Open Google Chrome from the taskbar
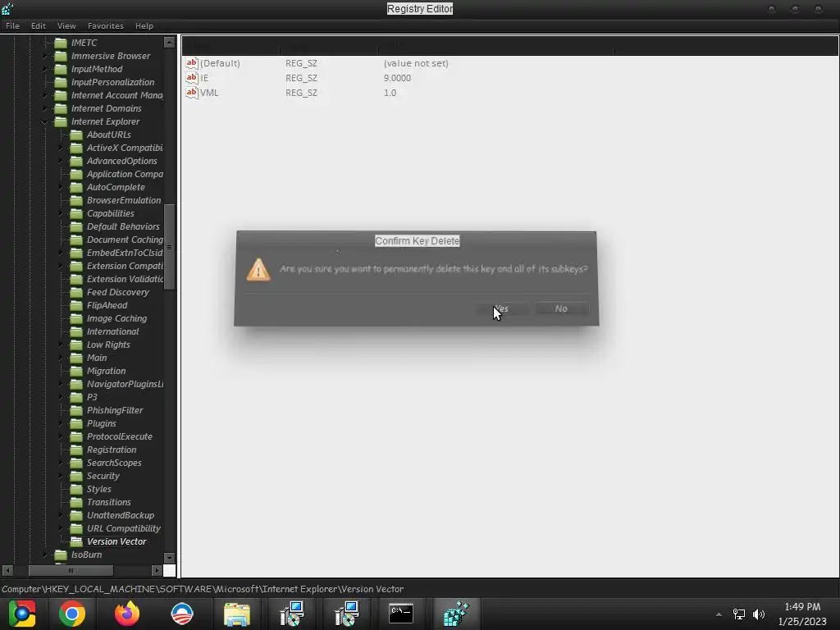 [x=72, y=614]
